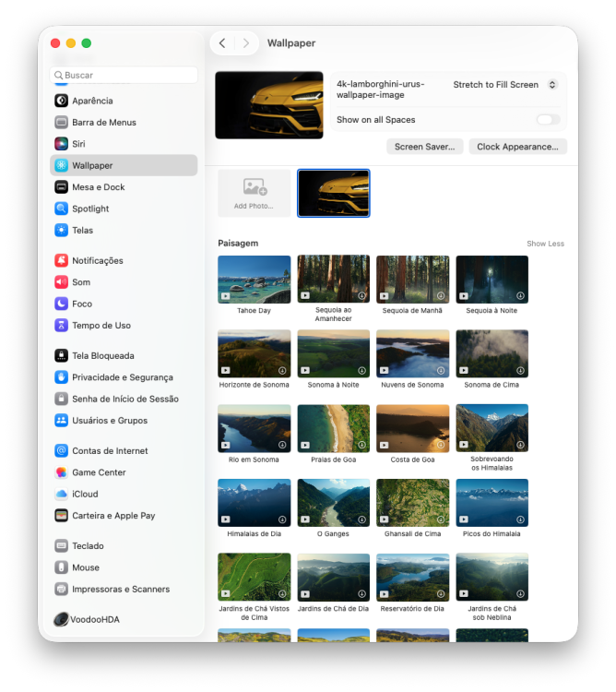
Task: Open the iCloud cloud icon
Action: (x=61, y=494)
